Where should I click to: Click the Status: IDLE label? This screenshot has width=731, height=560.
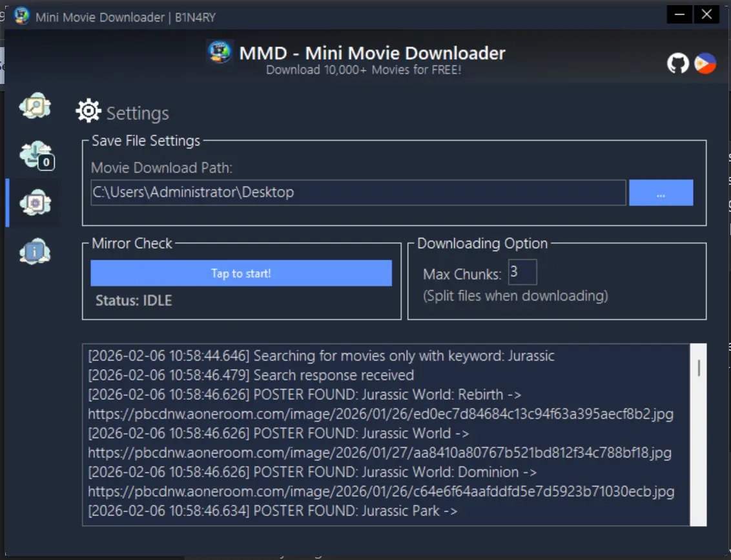pos(134,300)
